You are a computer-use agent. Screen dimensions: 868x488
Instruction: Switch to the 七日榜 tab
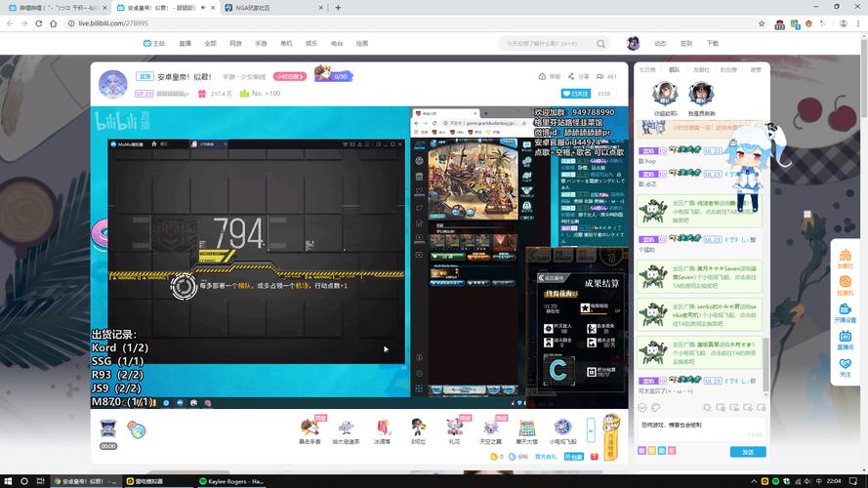pos(647,70)
